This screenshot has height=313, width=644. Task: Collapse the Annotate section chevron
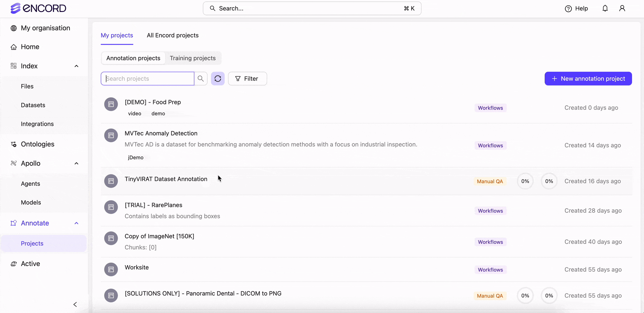click(x=76, y=223)
